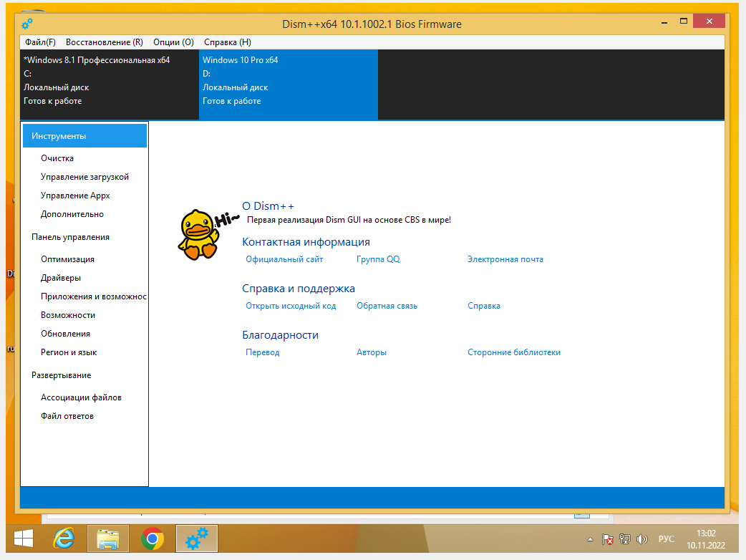The height and width of the screenshot is (560, 746).
Task: Click the yellow duck mascot image
Action: (198, 235)
